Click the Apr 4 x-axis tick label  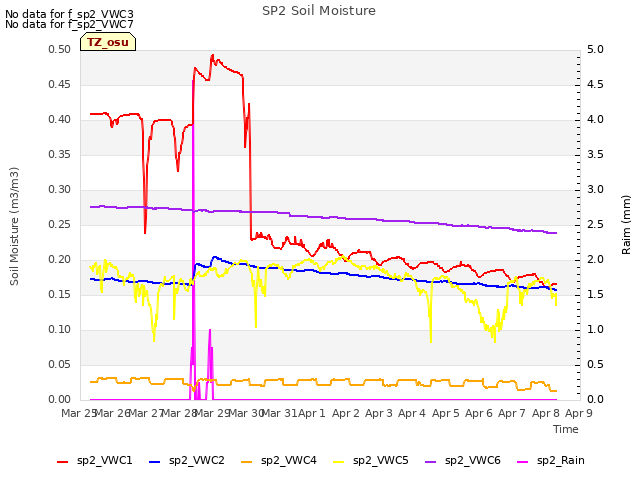[x=412, y=413]
